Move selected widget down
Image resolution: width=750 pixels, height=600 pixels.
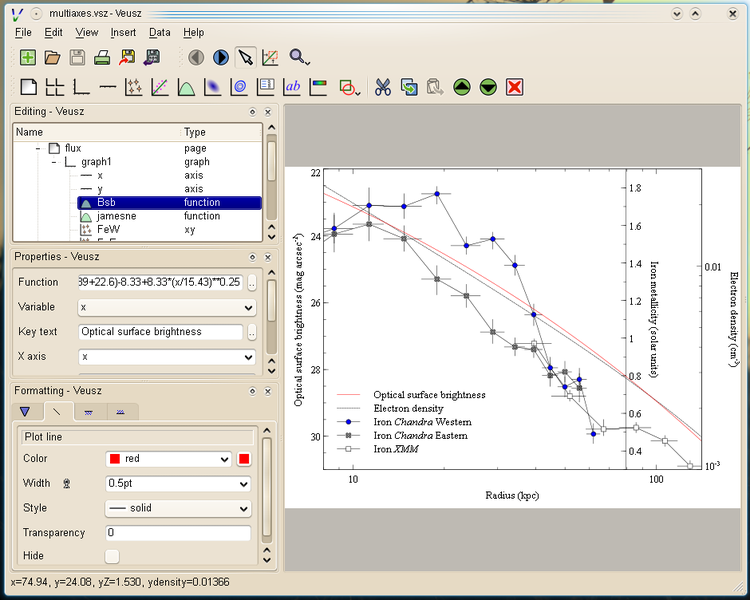point(488,87)
